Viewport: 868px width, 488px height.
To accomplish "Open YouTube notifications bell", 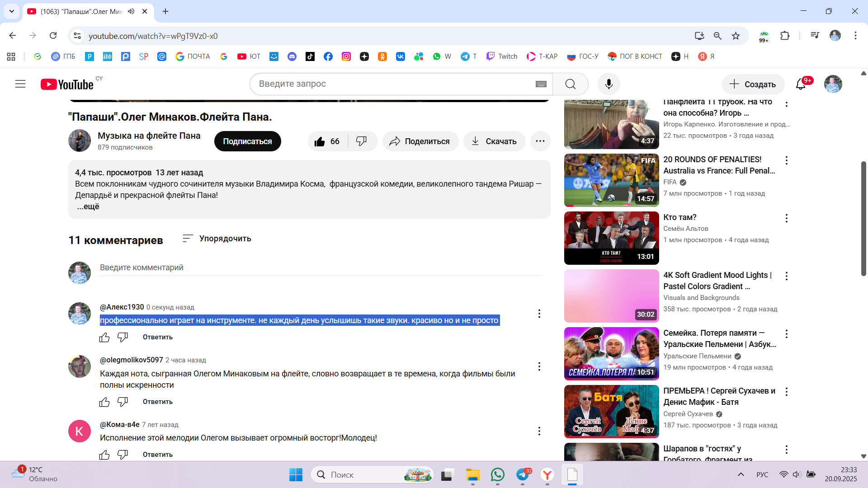I will coord(801,84).
